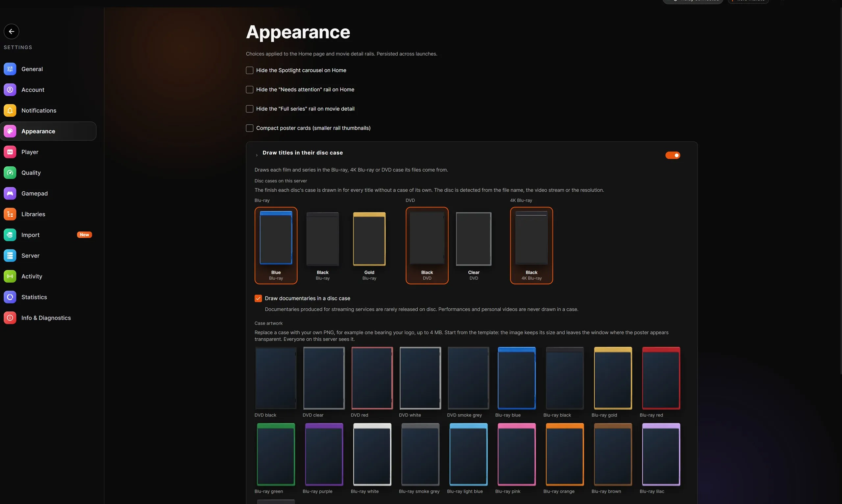The width and height of the screenshot is (842, 504).
Task: Click the Blu-ray lilac case thumbnail
Action: point(661,454)
